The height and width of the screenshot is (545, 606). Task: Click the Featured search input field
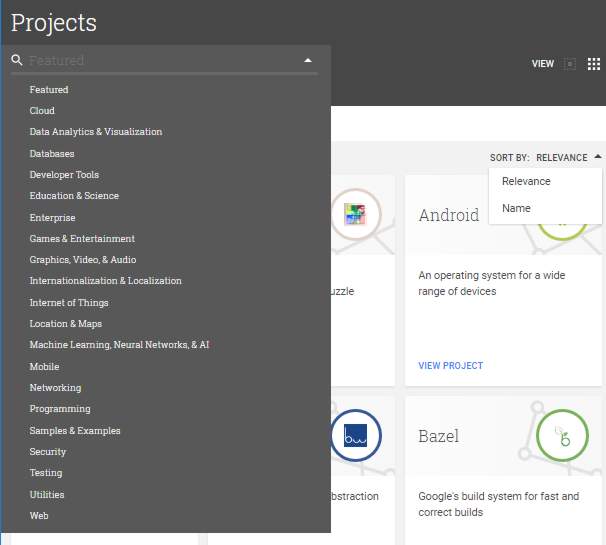pyautogui.click(x=164, y=61)
